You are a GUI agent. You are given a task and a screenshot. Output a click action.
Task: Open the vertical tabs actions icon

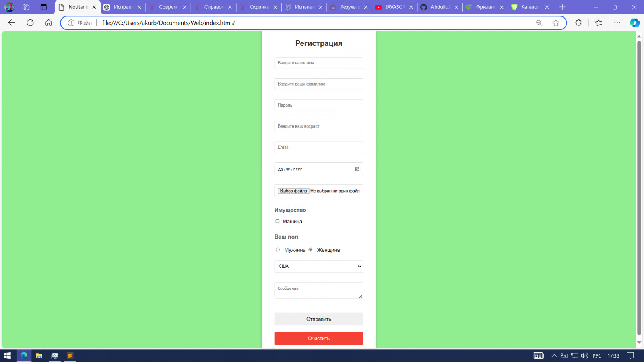pos(43,7)
